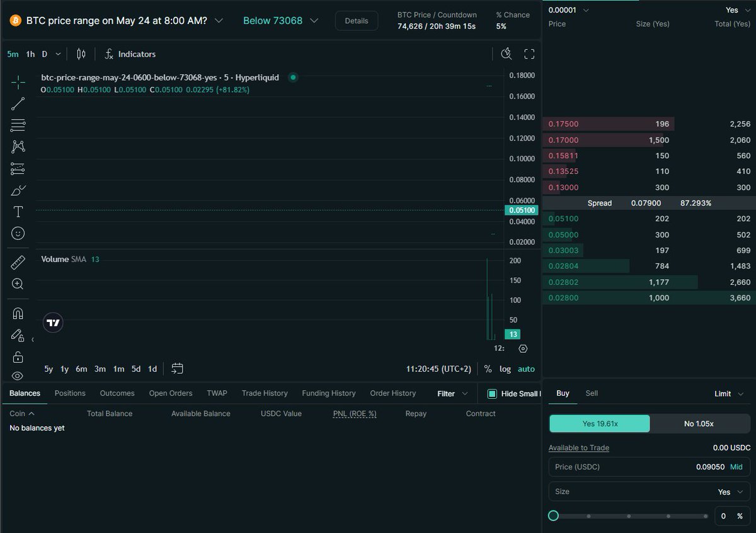Viewport: 756px width, 533px height.
Task: Select the text annotation tool
Action: 18,212
